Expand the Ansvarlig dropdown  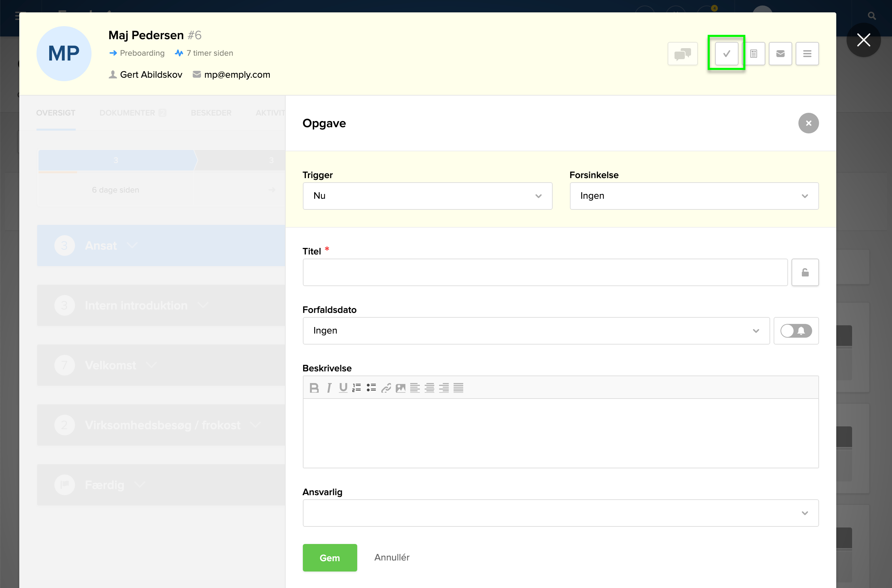[x=560, y=513]
